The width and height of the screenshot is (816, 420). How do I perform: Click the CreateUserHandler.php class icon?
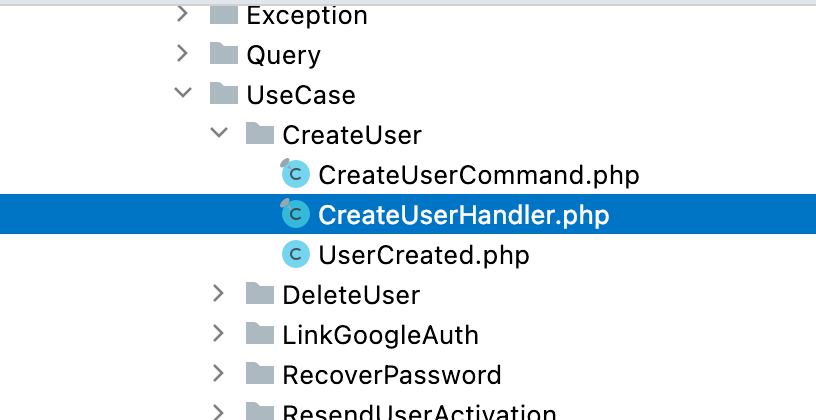tap(295, 214)
